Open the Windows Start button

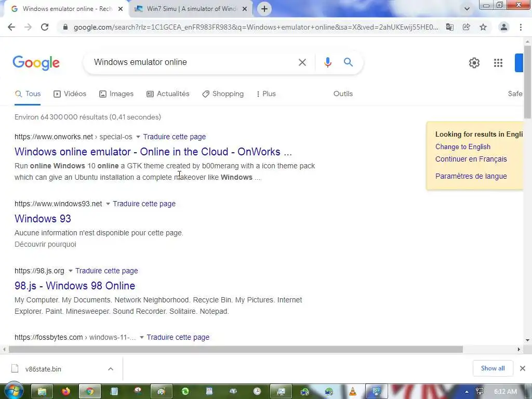(13, 391)
